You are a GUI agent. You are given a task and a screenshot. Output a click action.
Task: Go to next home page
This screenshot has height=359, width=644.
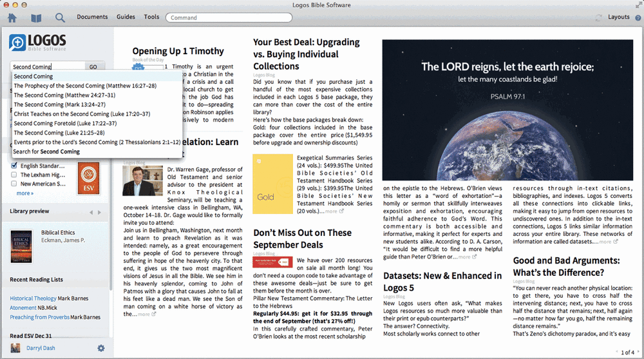638,352
